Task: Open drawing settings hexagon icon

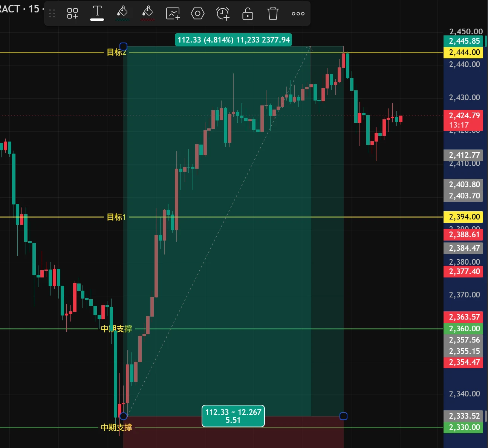Action: 197,14
